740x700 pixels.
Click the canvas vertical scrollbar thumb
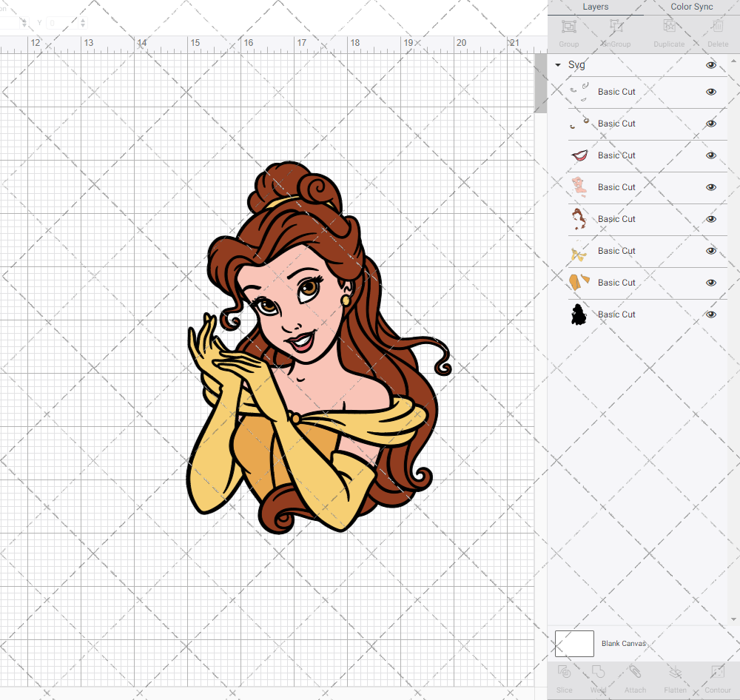[x=540, y=83]
